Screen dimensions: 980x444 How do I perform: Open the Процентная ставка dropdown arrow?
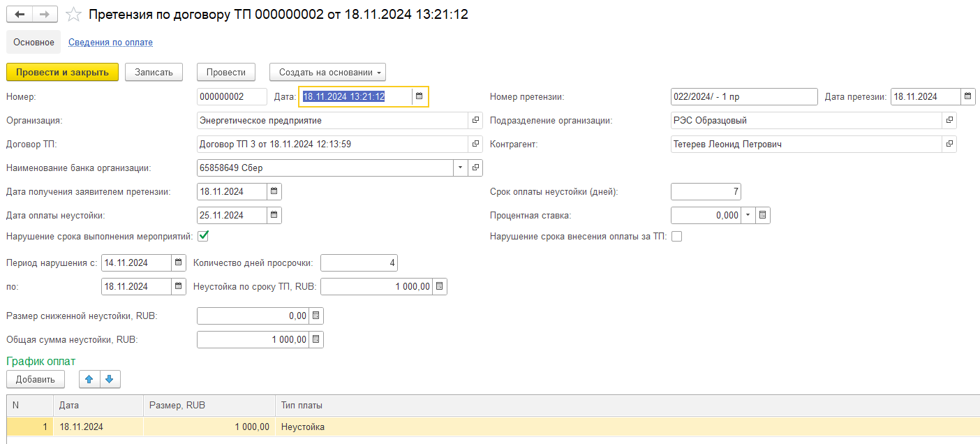coord(748,216)
